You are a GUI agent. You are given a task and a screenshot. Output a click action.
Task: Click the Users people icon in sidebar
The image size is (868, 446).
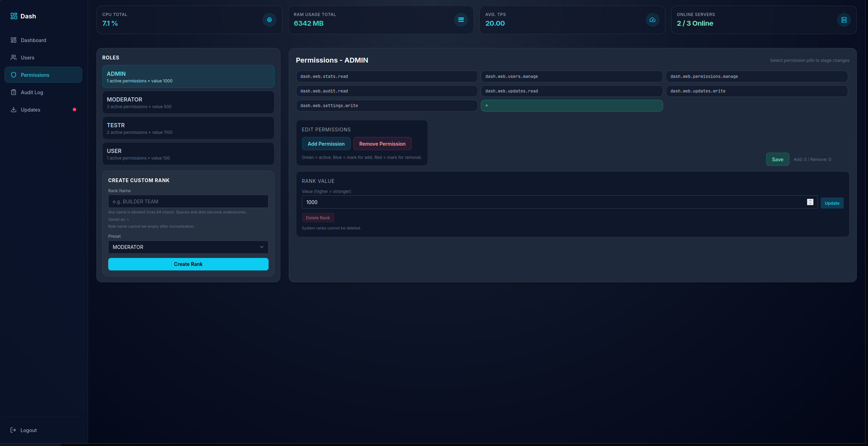pyautogui.click(x=14, y=57)
